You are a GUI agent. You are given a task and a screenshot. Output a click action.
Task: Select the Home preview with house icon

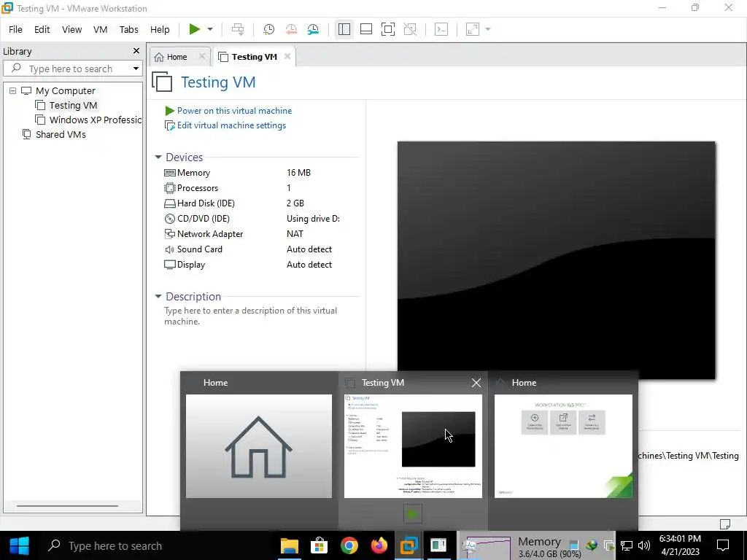click(259, 446)
